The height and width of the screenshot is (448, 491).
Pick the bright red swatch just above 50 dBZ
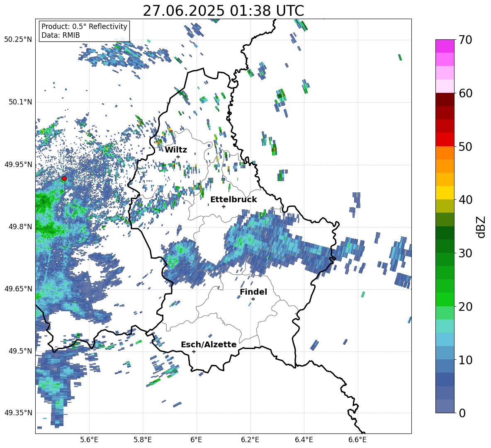pyautogui.click(x=445, y=139)
